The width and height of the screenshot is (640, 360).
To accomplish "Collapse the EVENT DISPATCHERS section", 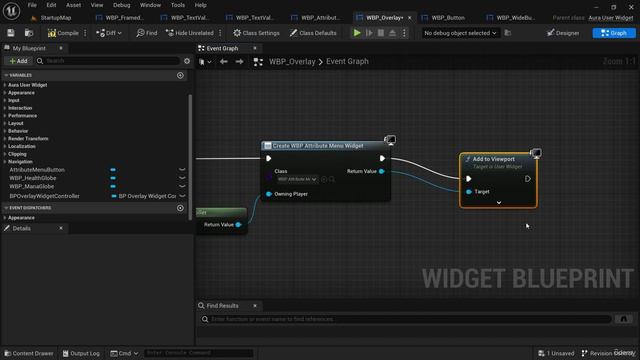I will click(6, 208).
